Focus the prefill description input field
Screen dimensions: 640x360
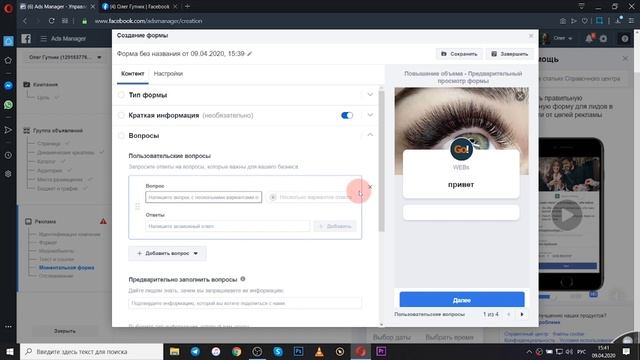point(245,303)
